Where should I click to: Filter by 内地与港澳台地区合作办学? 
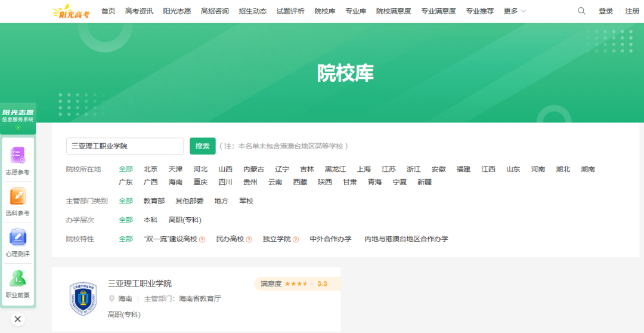(406, 239)
